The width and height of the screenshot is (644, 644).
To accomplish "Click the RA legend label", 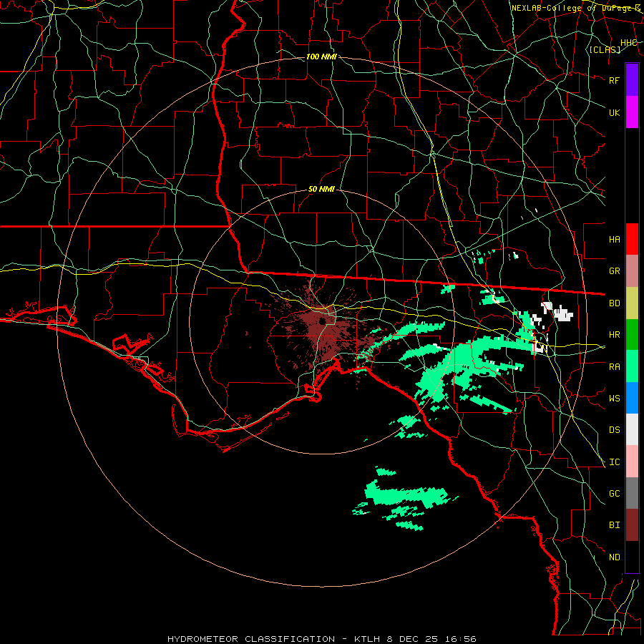I will [615, 366].
